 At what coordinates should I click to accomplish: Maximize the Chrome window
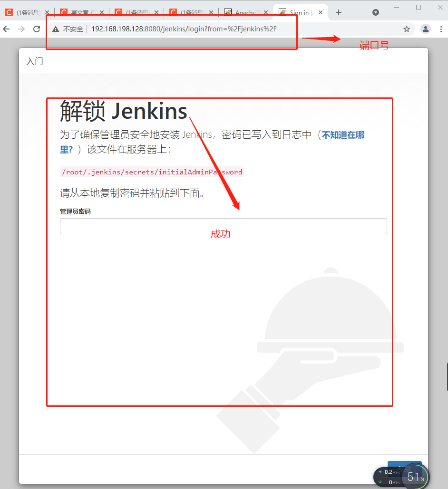pos(419,7)
